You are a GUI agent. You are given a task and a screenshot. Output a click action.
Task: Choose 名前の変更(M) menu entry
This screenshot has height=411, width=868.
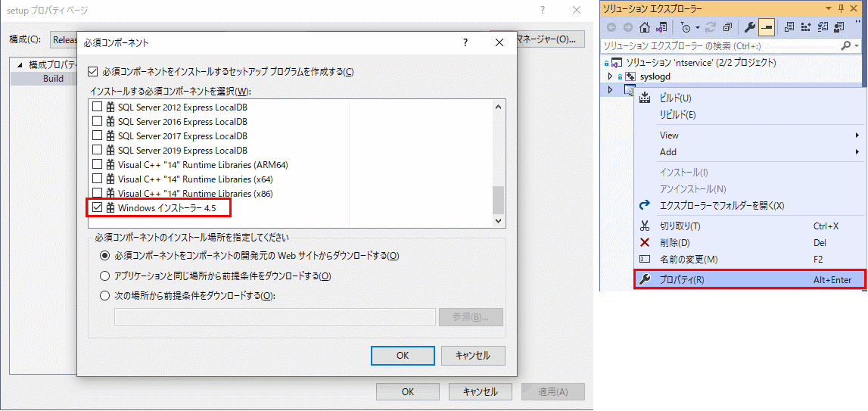[751, 259]
